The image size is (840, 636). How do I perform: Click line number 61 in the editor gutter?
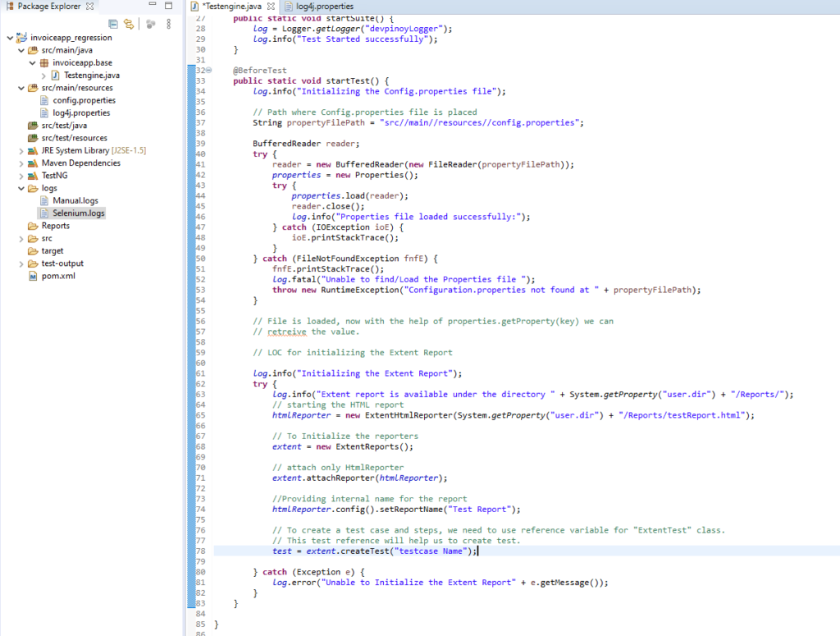pos(200,373)
